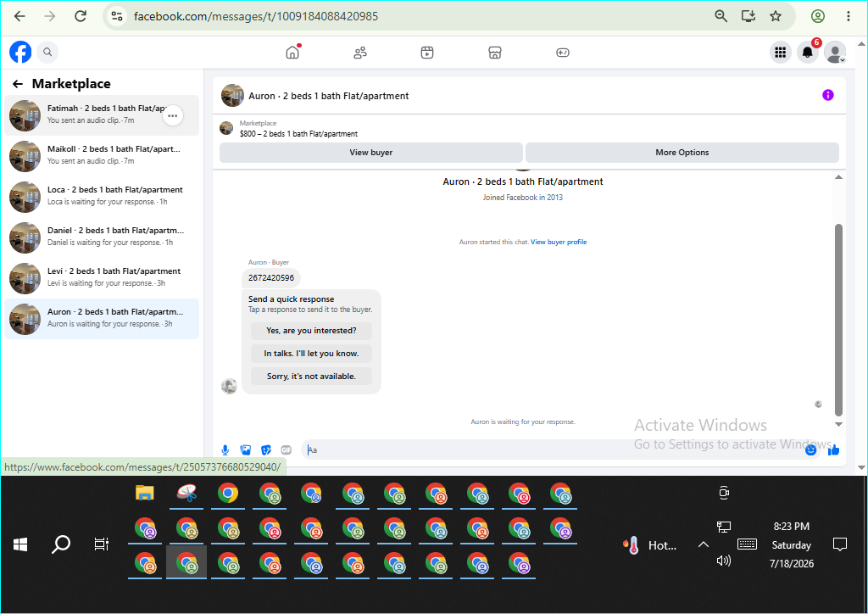Focus the message input field
Screen dimensions: 868x614
pyautogui.click(x=552, y=450)
